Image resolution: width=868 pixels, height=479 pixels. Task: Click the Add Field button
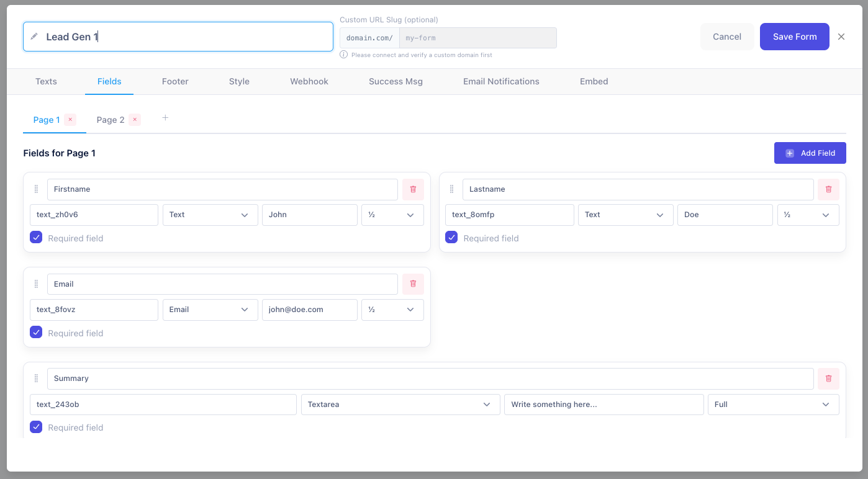[810, 153]
